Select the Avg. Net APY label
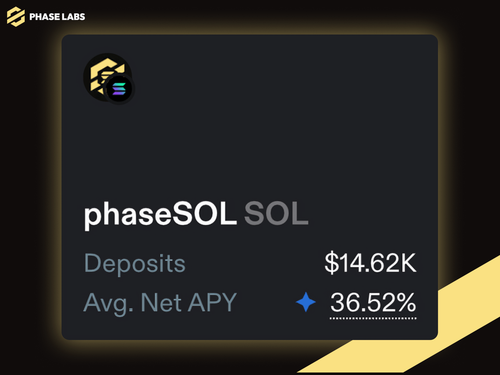This screenshot has height=375, width=500. 160,303
